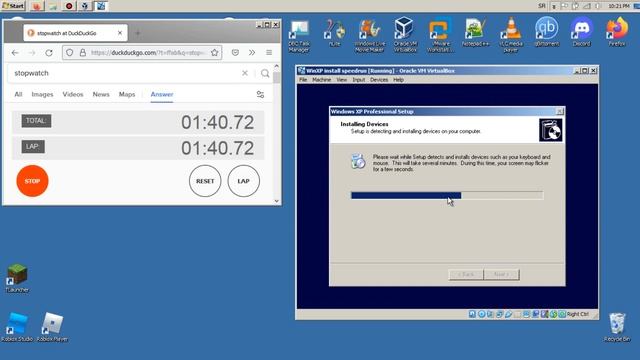Open the VirtualBox Devices menu

379,80
